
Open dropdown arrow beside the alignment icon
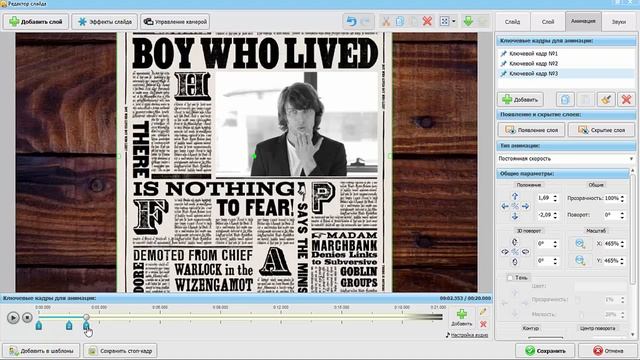tap(454, 21)
